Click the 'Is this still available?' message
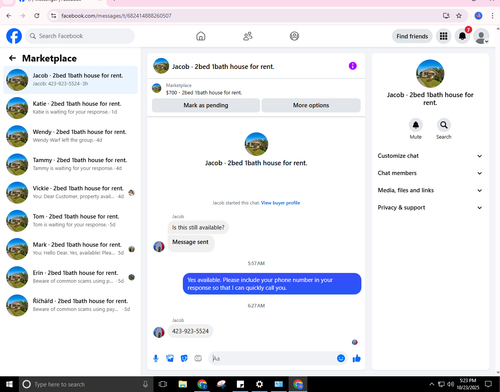Screen dimensions: 500x392 198,227
